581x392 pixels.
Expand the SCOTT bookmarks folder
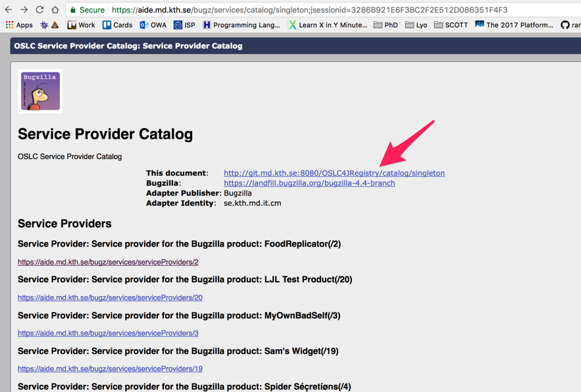[x=451, y=25]
